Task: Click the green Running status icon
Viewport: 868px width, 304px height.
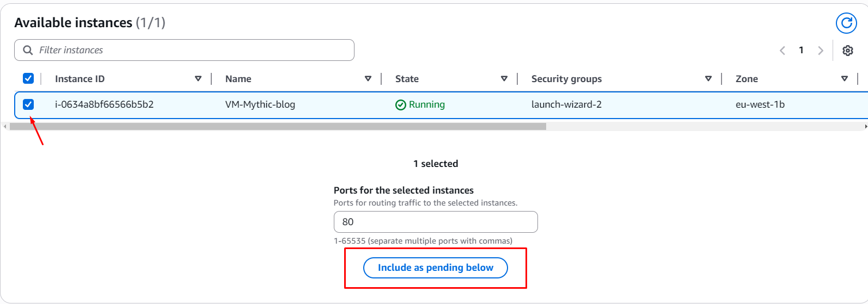Action: tap(401, 105)
